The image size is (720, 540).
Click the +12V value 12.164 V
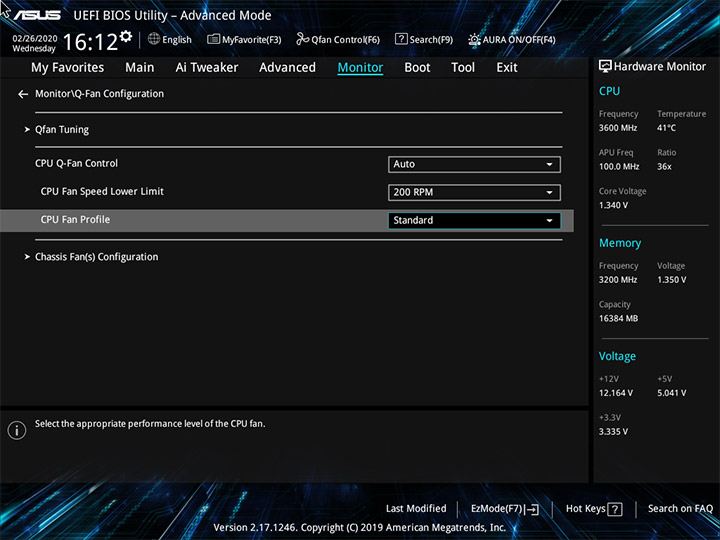[x=616, y=393]
